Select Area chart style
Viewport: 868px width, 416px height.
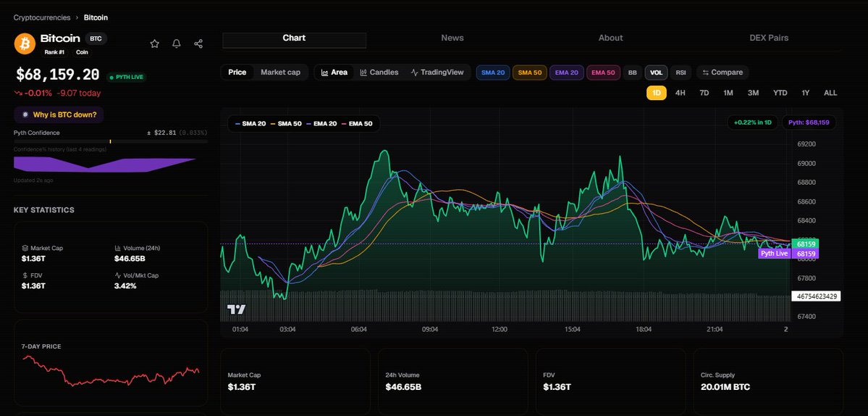(334, 72)
